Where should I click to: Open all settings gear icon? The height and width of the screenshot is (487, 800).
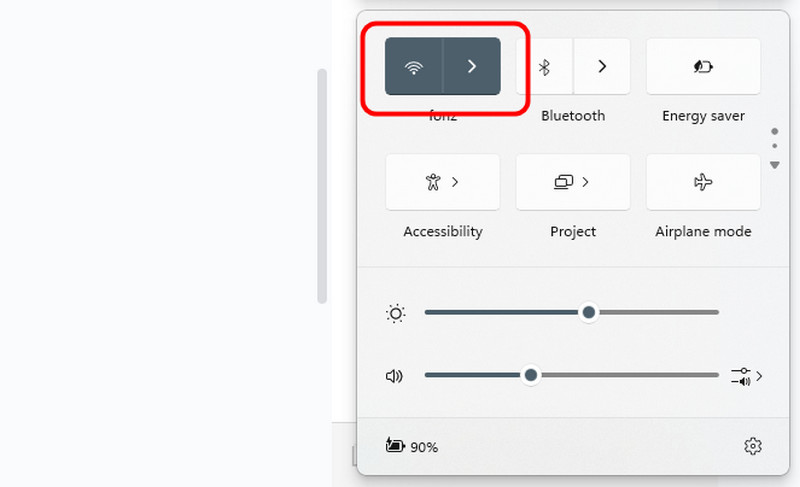pyautogui.click(x=753, y=446)
